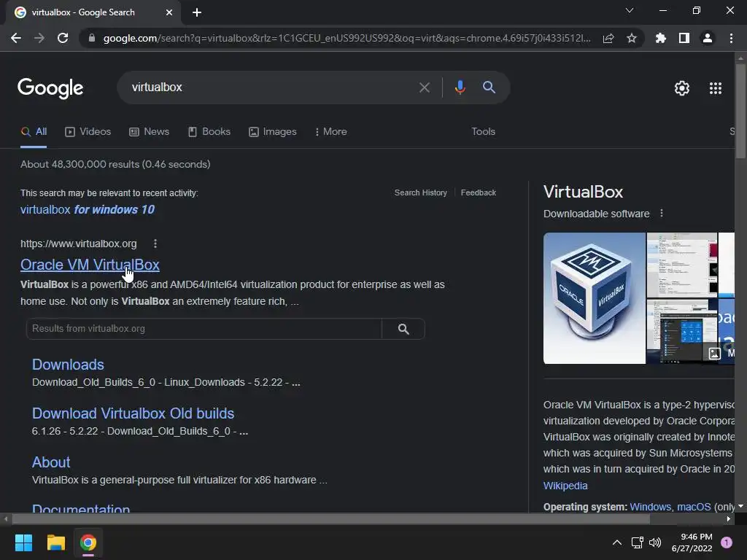Open the lower VirtualBox desktop screenshot thumbnail
Screen dimensions: 747x560
(682, 332)
